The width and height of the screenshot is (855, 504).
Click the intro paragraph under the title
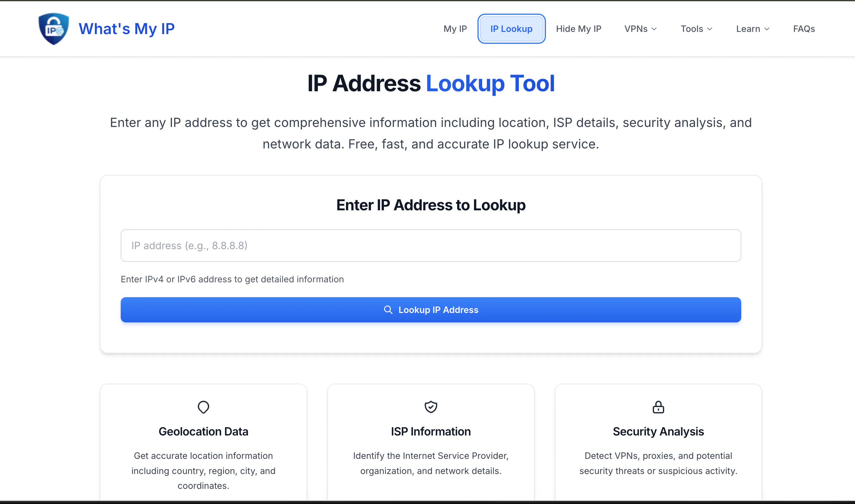(x=431, y=133)
